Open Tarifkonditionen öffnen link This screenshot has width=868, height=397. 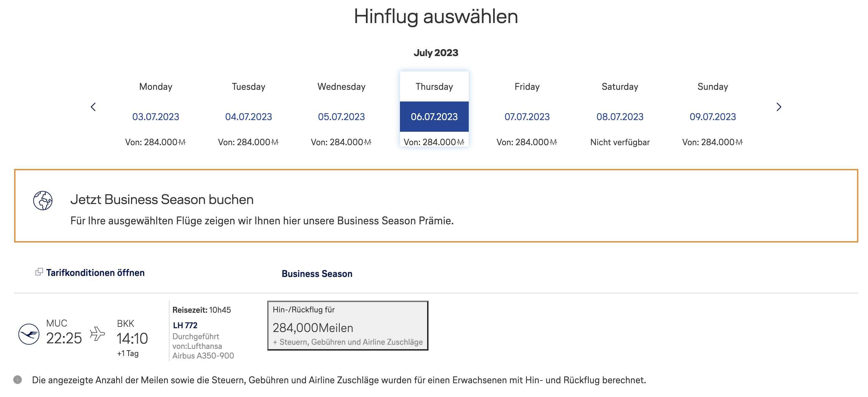point(95,272)
